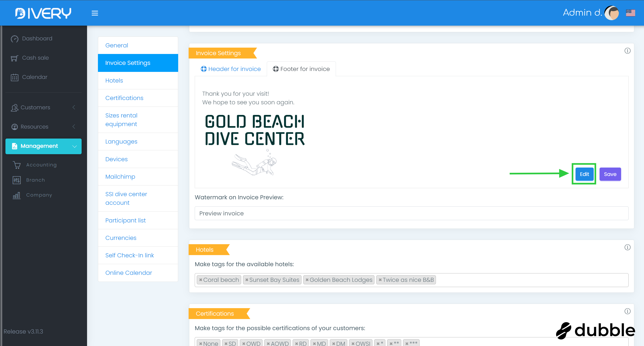Click Hotels section info icon
Screen dimensions: 644x346
[627, 247]
